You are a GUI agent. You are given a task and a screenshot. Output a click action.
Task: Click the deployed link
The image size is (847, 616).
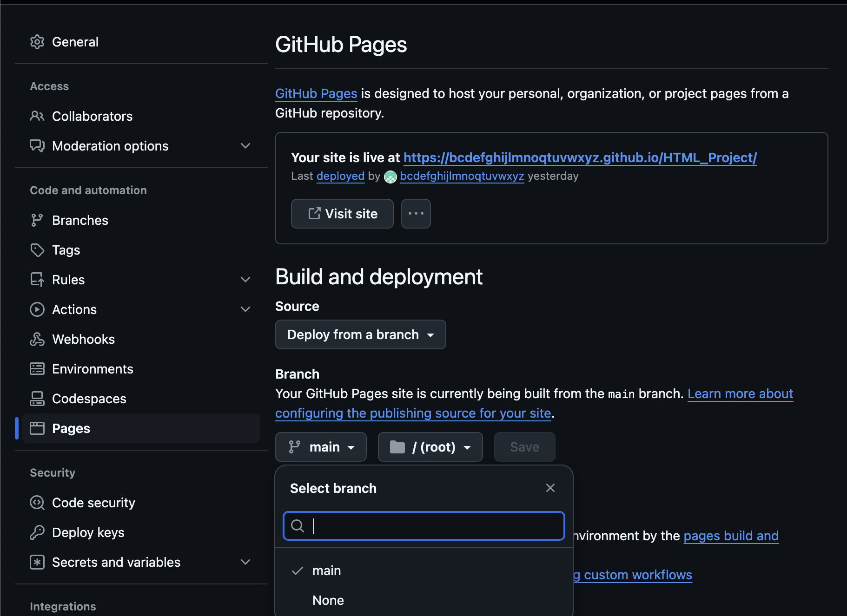point(340,176)
